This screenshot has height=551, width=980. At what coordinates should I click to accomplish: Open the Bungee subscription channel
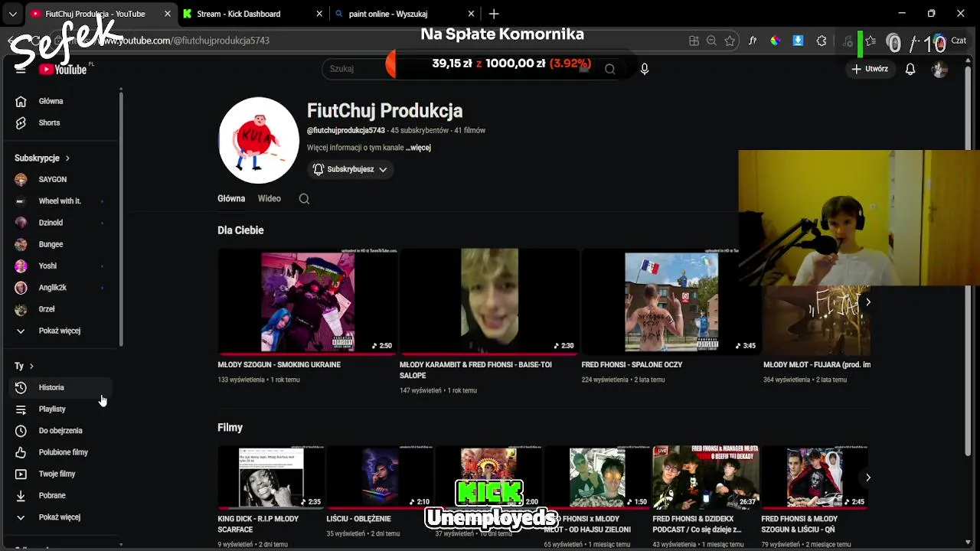[x=61, y=244]
